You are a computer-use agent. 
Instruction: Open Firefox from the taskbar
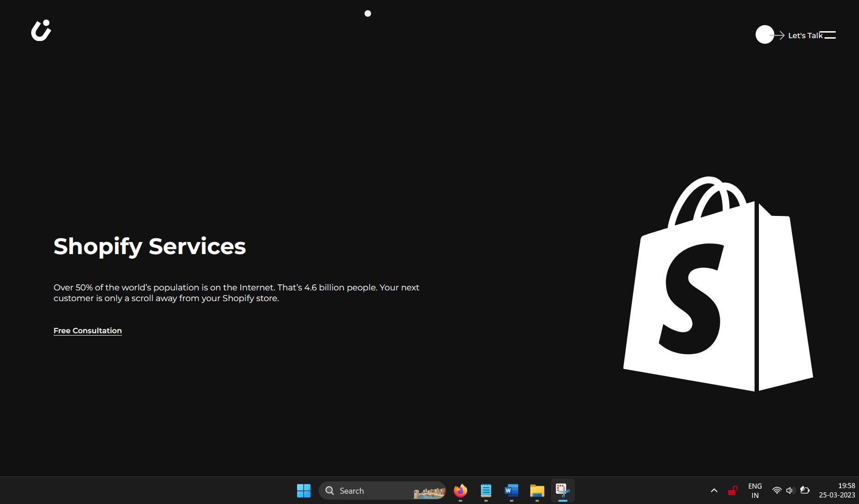[460, 491]
